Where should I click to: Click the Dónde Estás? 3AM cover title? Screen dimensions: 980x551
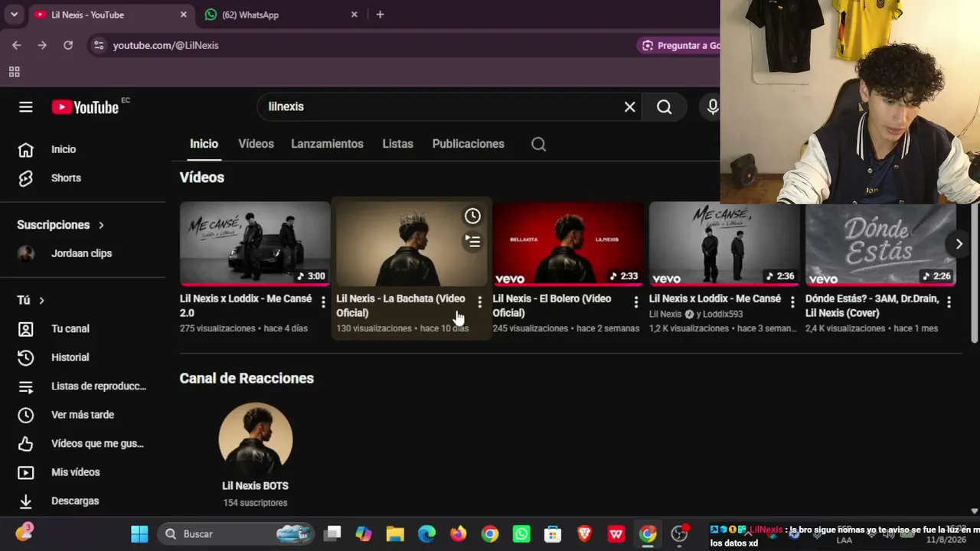point(872,305)
